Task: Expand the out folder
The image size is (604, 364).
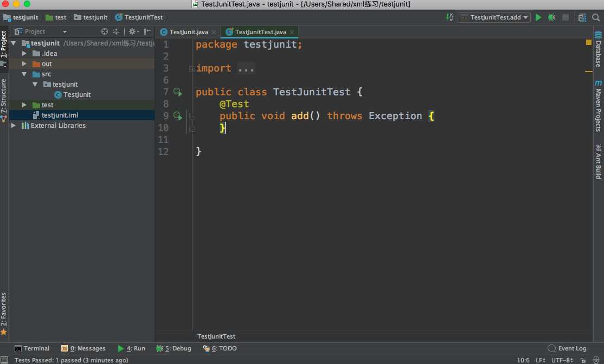Action: coord(24,64)
